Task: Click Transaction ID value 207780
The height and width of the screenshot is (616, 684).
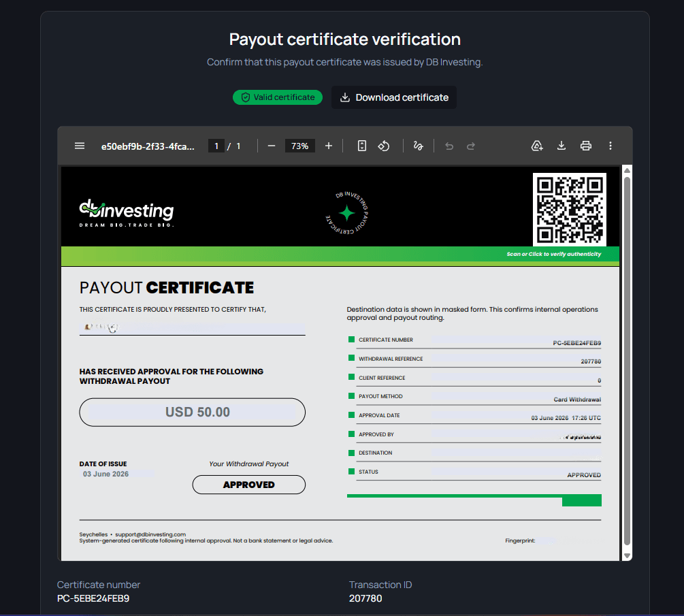Action: pyautogui.click(x=365, y=598)
